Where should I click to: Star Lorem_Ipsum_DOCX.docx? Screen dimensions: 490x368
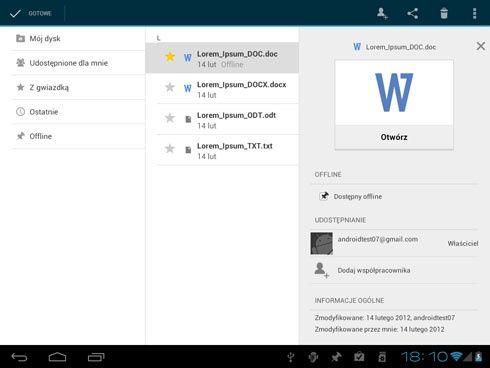[x=170, y=87]
